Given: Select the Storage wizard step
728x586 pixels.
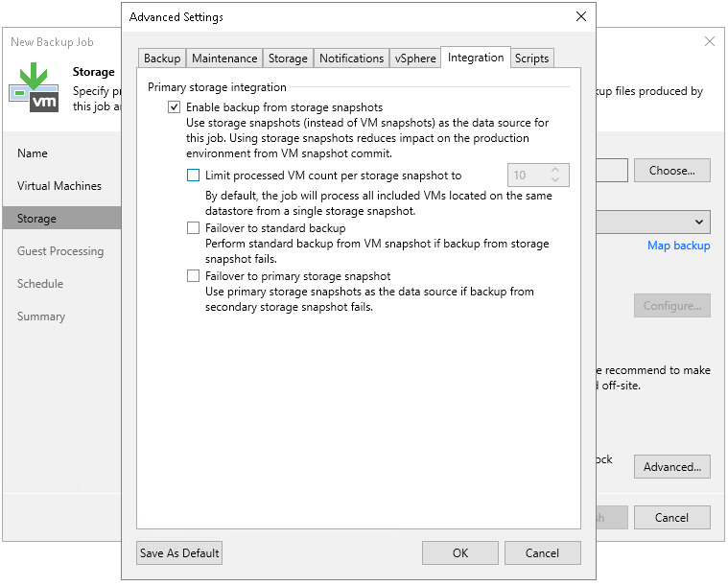Looking at the screenshot, I should 61,219.
